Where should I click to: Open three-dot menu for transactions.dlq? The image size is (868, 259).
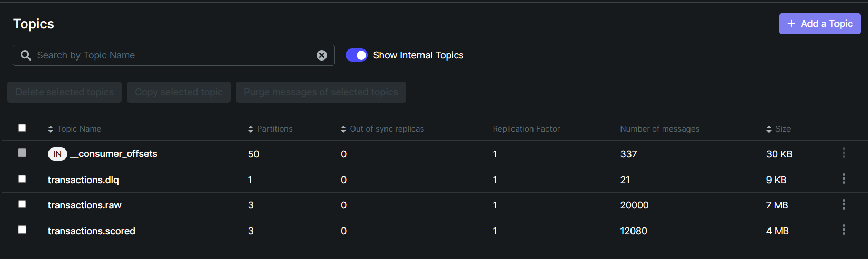pyautogui.click(x=844, y=178)
